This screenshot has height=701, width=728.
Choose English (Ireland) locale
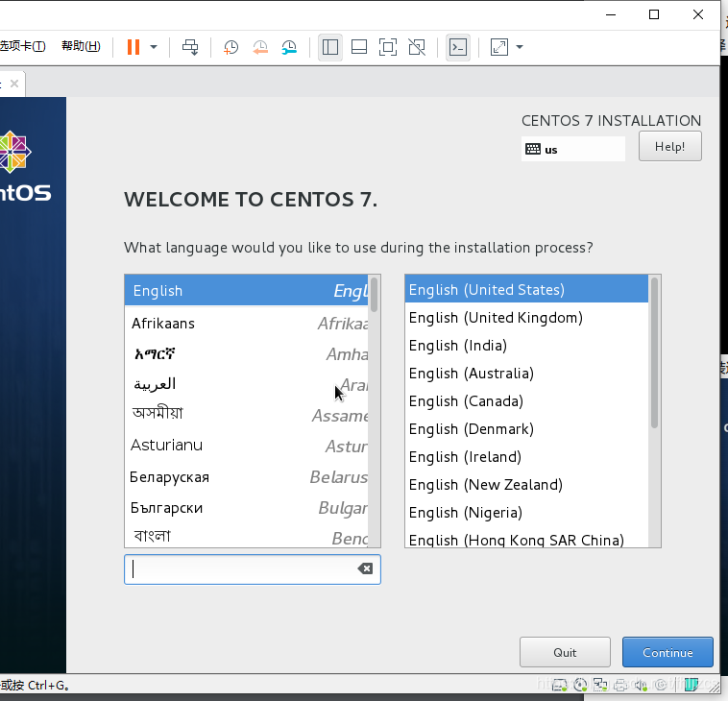click(x=526, y=457)
